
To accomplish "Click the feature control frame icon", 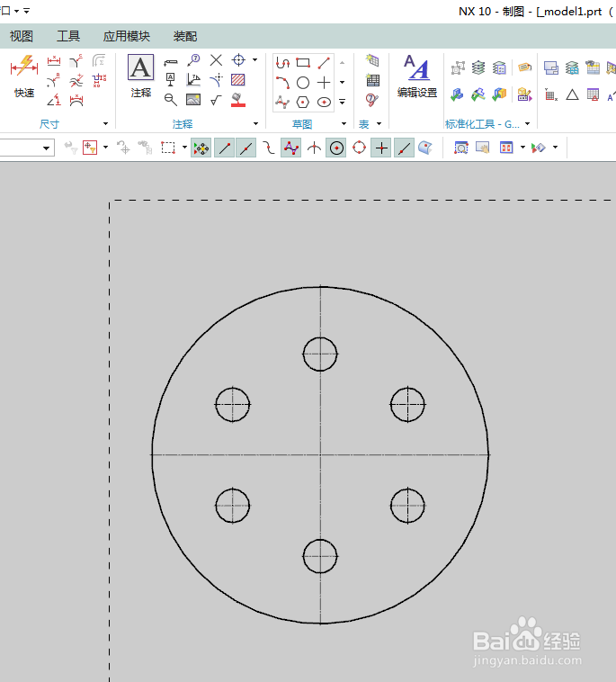I will [x=170, y=61].
